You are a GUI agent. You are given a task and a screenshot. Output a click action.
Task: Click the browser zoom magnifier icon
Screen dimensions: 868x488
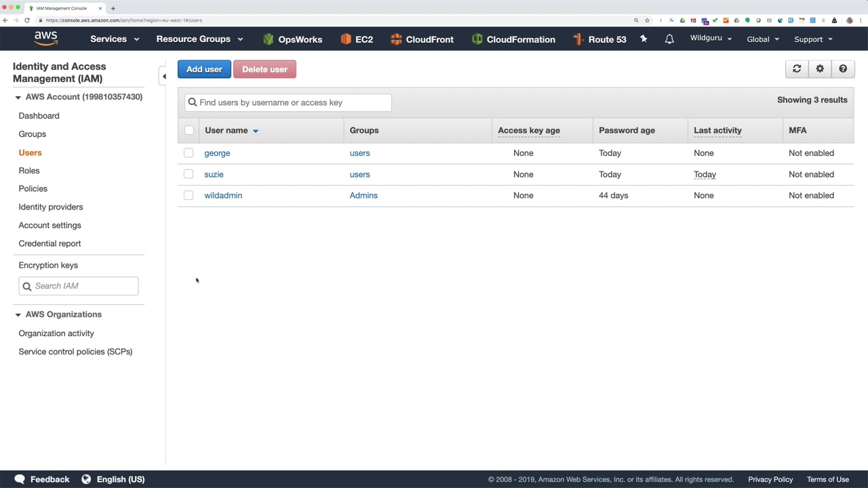(x=636, y=20)
